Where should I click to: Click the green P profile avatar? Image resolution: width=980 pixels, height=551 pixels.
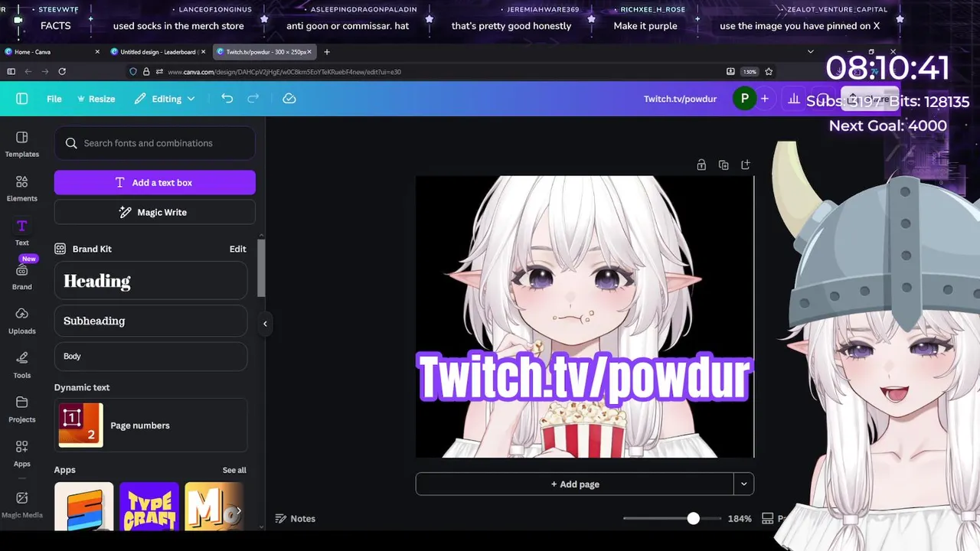coord(743,99)
